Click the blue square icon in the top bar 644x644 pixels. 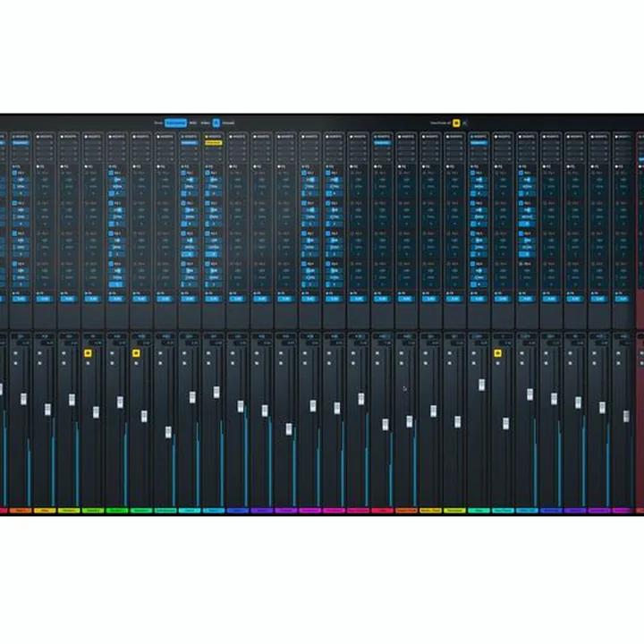[x=216, y=123]
